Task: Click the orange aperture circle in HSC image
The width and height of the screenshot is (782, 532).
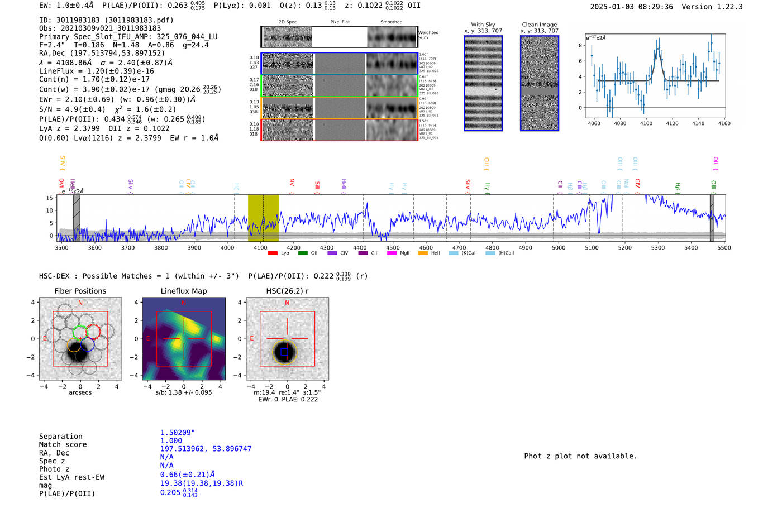Action: click(x=285, y=352)
